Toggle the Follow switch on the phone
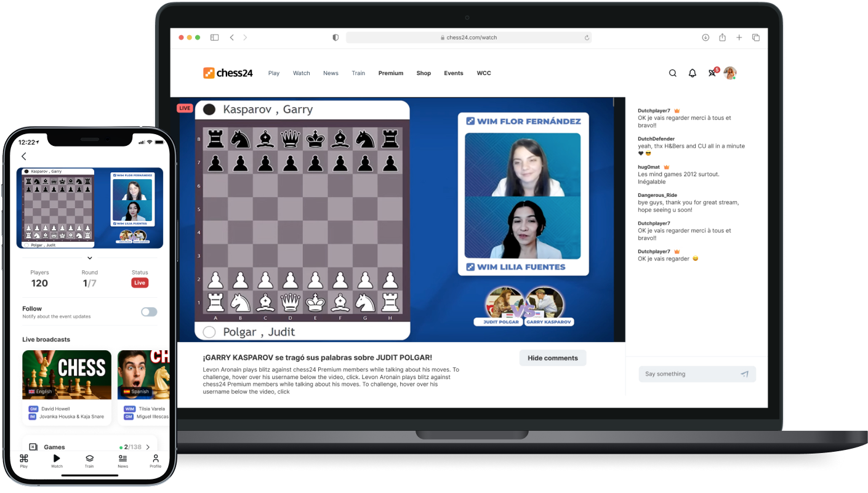868x493 pixels. [149, 312]
